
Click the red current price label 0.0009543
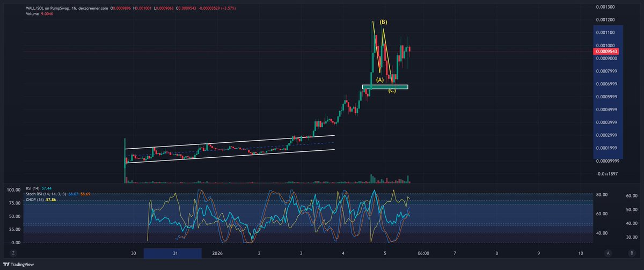click(x=607, y=52)
